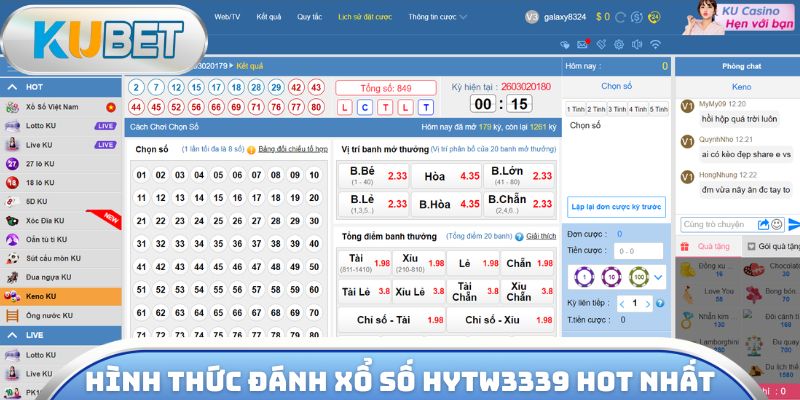This screenshot has width=800, height=400.
Task: Open the chat emoji picker
Action: [x=777, y=224]
